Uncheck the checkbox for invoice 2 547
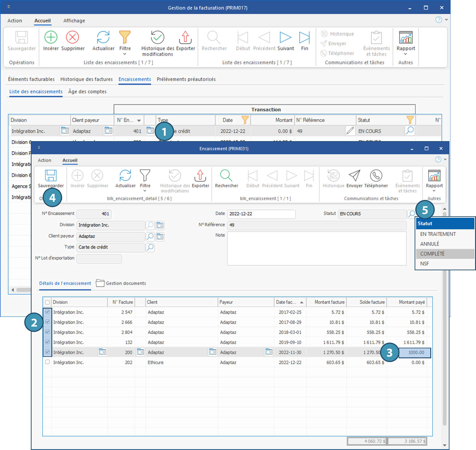 [47, 312]
